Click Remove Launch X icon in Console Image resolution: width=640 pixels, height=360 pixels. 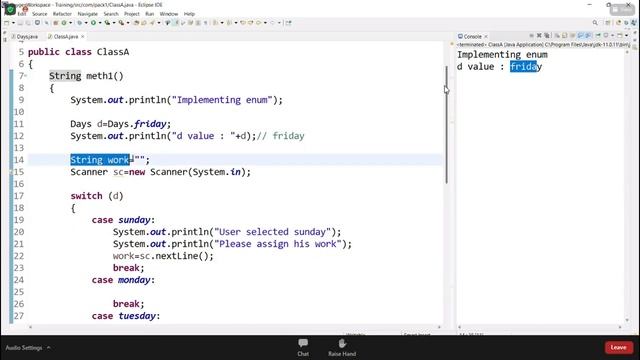(x=539, y=36)
